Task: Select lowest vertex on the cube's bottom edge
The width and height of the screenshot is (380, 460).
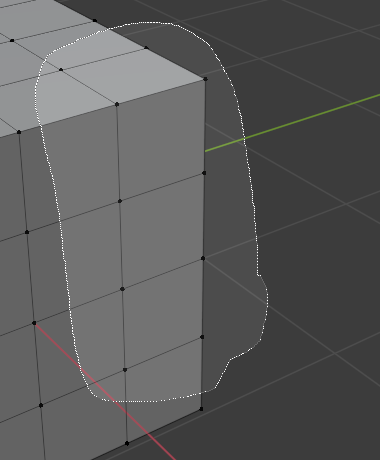Action: pyautogui.click(x=127, y=443)
